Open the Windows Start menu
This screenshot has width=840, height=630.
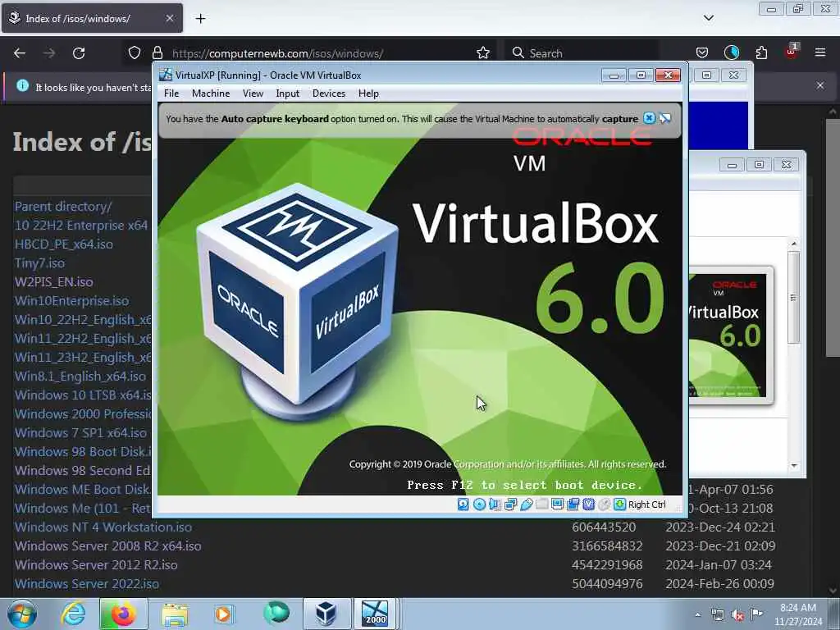tap(22, 614)
